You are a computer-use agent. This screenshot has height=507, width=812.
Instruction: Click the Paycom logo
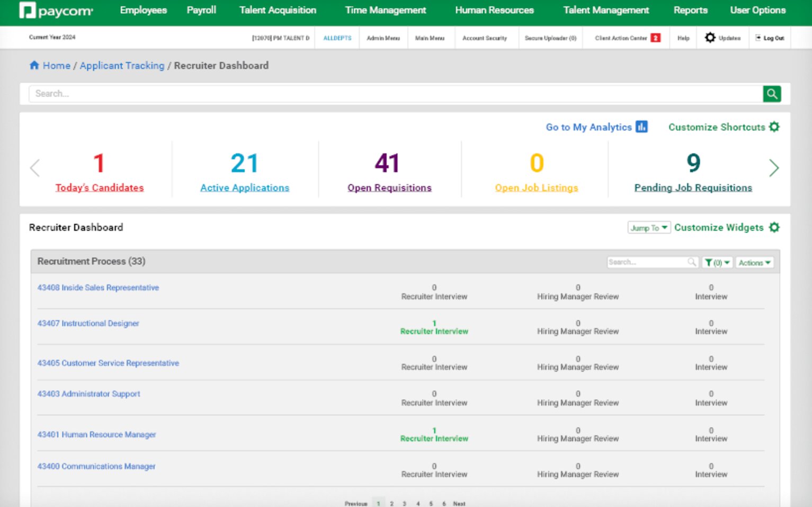coord(56,11)
